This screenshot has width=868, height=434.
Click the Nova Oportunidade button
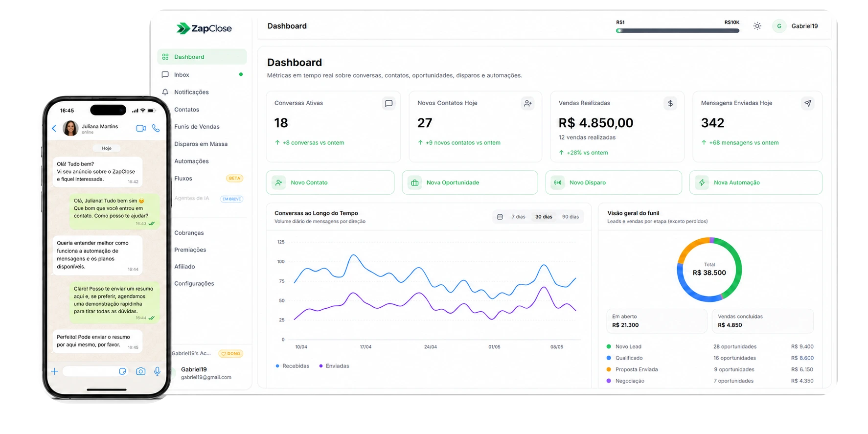click(x=470, y=183)
